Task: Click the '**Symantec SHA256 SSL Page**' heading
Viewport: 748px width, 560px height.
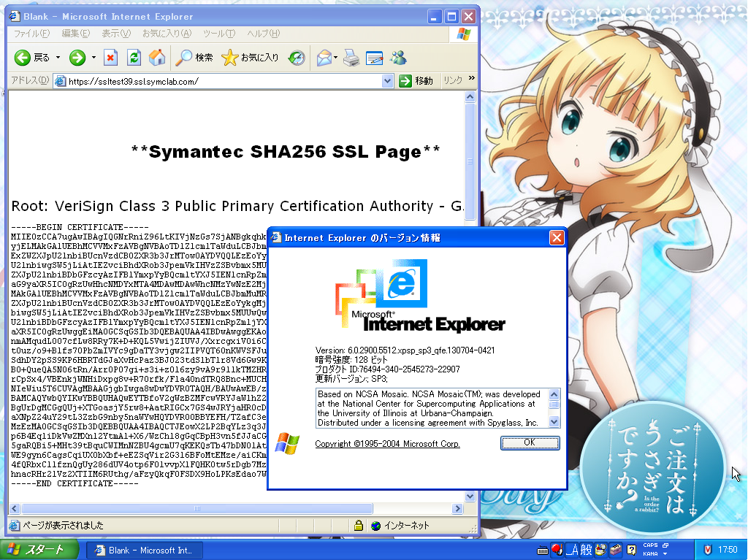Action: pos(286,151)
